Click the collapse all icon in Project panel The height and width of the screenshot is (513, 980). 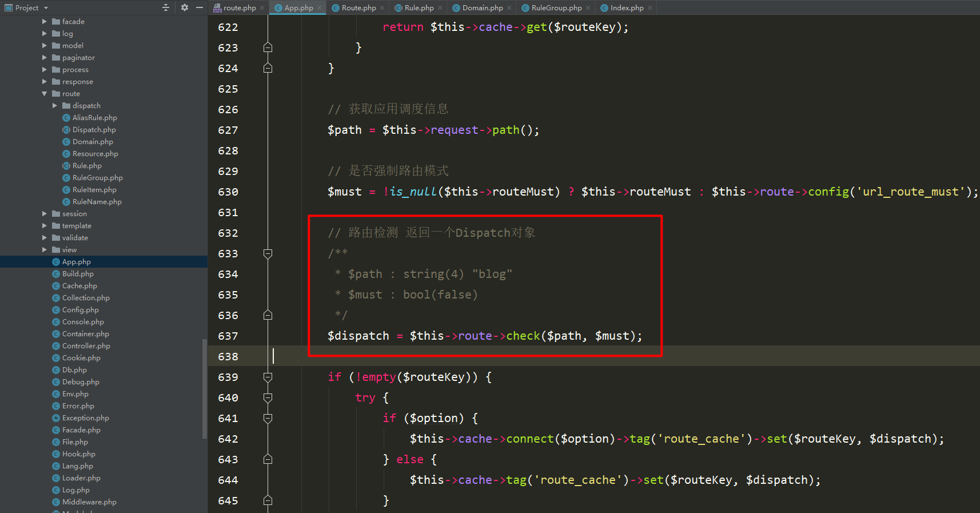coord(166,7)
